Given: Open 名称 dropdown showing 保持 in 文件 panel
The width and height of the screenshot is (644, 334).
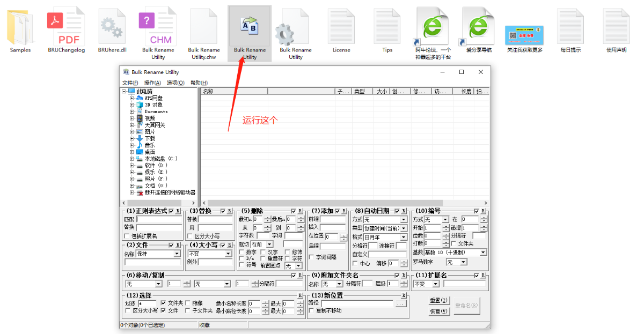Looking at the screenshot, I should click(158, 254).
